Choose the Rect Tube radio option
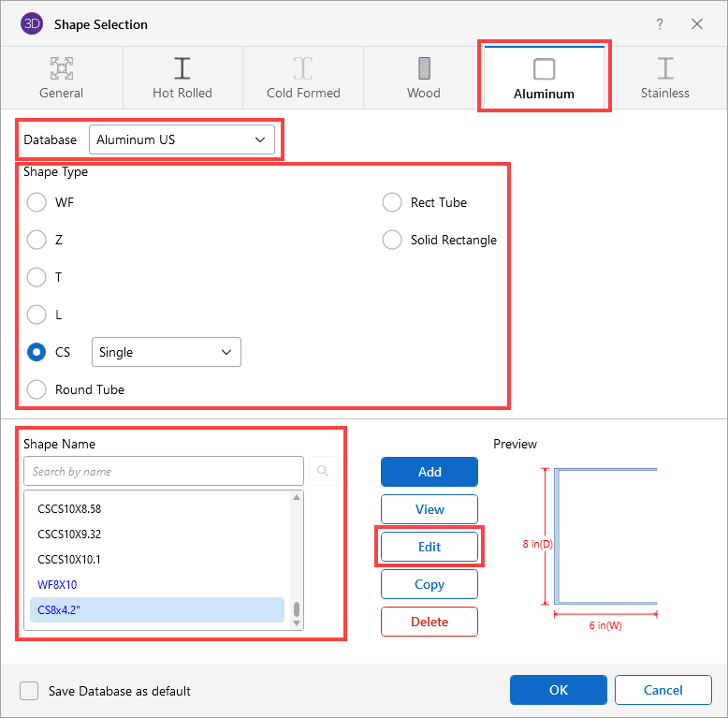Viewport: 728px width, 718px height. 392,202
